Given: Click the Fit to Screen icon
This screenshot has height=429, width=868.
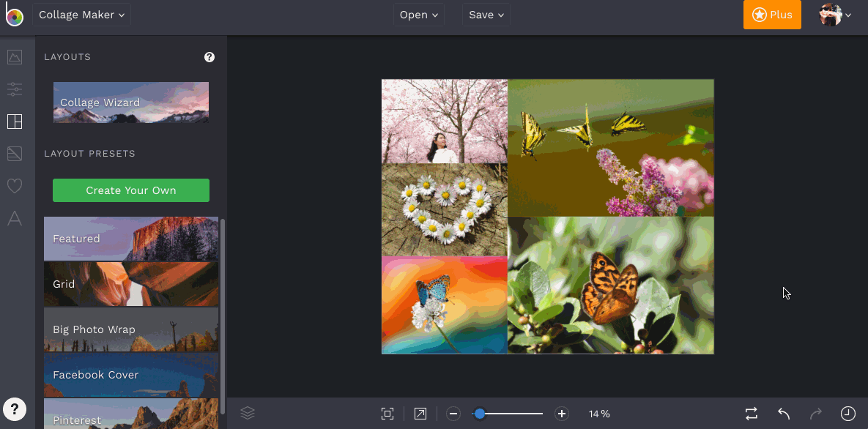Looking at the screenshot, I should 387,414.
